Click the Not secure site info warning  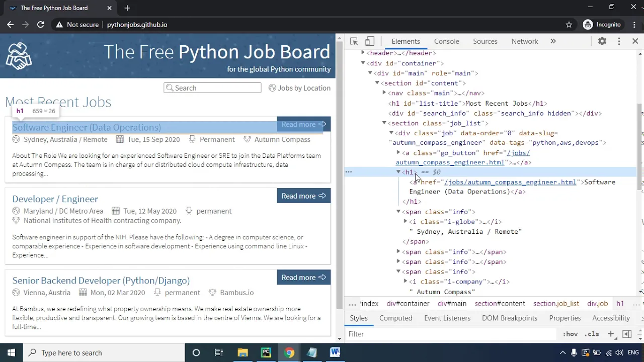pos(77,24)
